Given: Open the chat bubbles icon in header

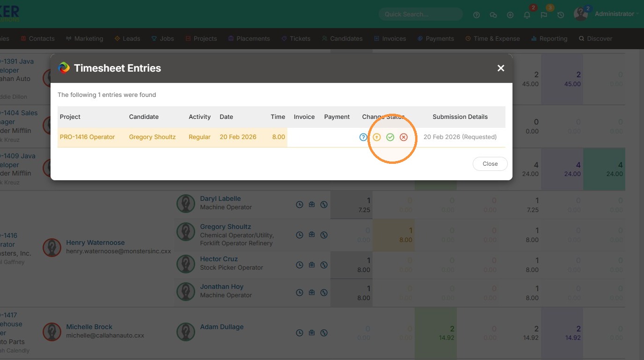Looking at the screenshot, I should [x=493, y=15].
